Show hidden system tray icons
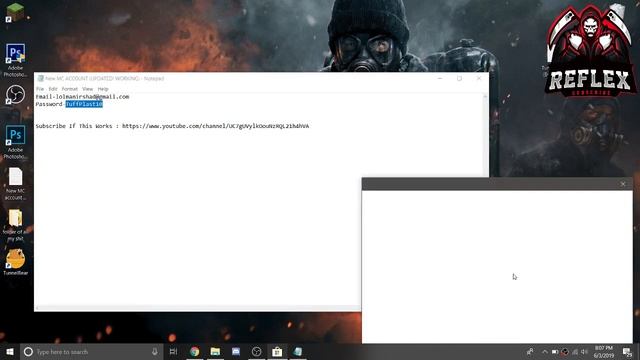Screen dimensions: 640x360 [x=544, y=352]
